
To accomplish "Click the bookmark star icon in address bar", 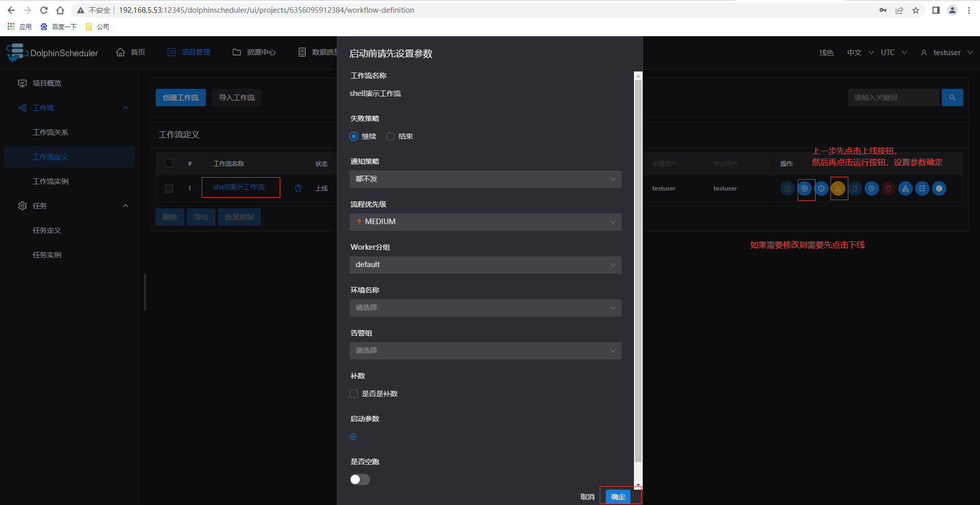I will coord(916,10).
